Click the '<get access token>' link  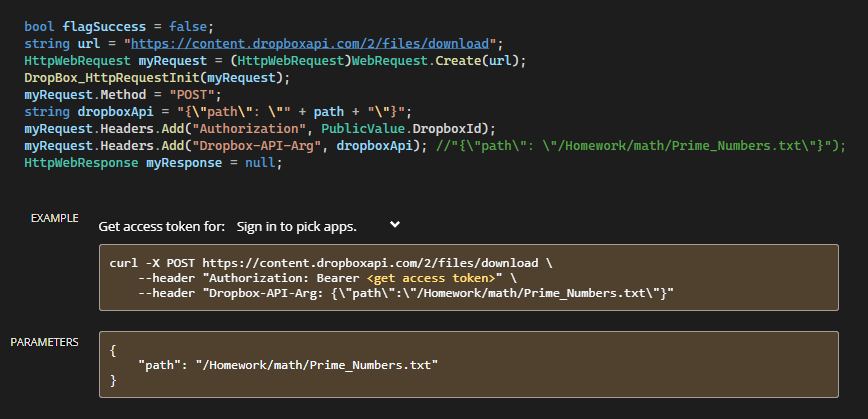tap(431, 278)
